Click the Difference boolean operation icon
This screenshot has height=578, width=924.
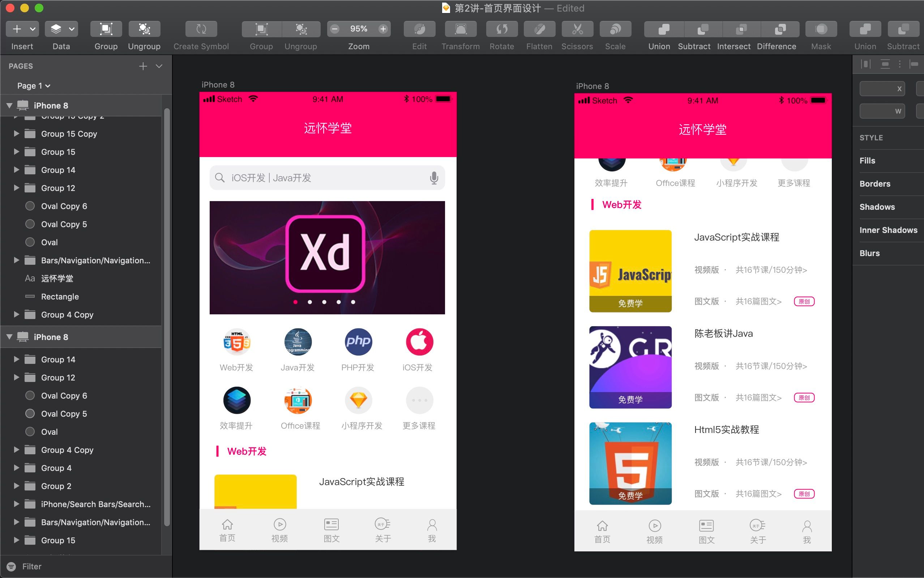coord(780,29)
